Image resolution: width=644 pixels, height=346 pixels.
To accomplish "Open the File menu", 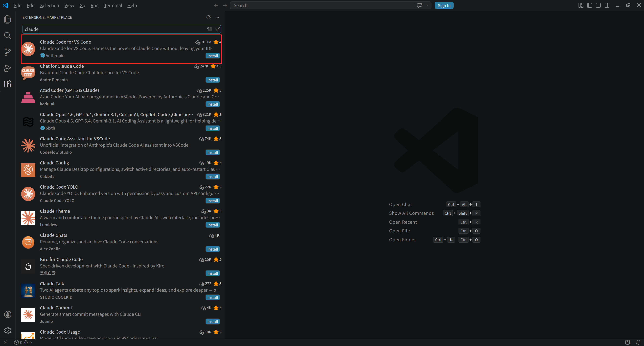I will [17, 6].
